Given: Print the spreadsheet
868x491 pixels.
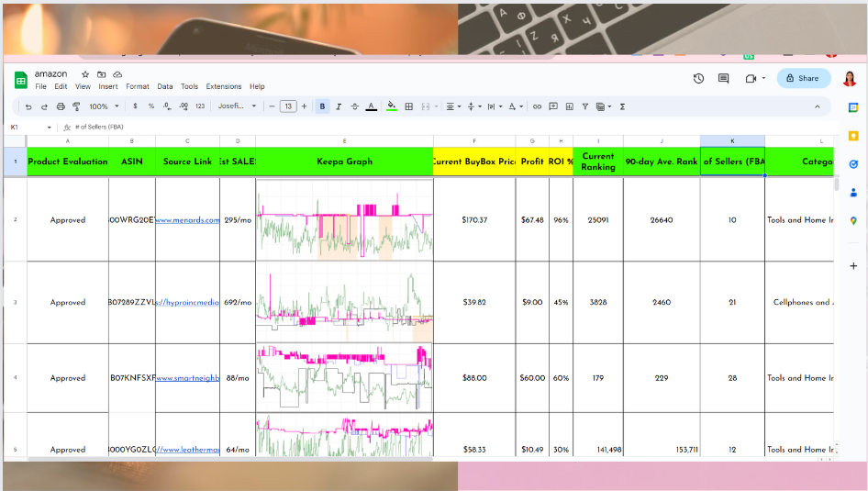Looking at the screenshot, I should [61, 106].
